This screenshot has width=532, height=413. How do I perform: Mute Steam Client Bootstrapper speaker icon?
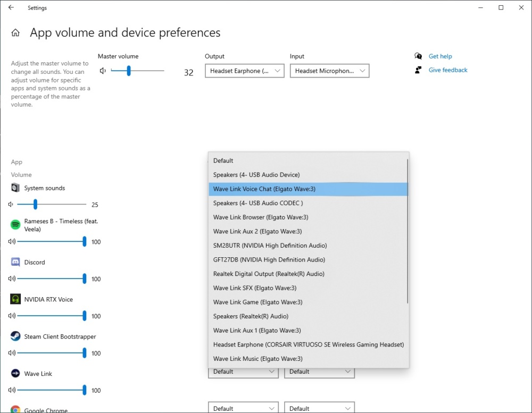tap(12, 352)
